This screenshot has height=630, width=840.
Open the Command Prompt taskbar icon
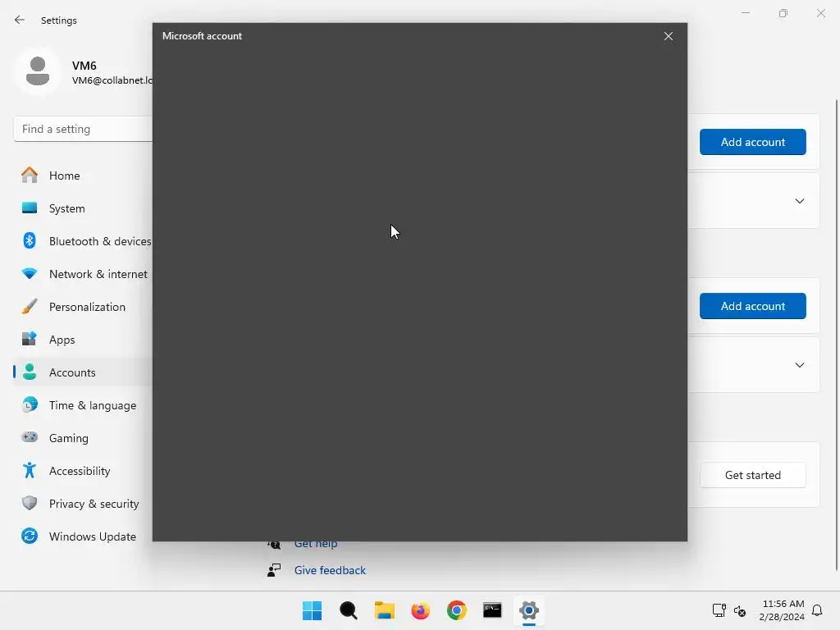tap(492, 610)
